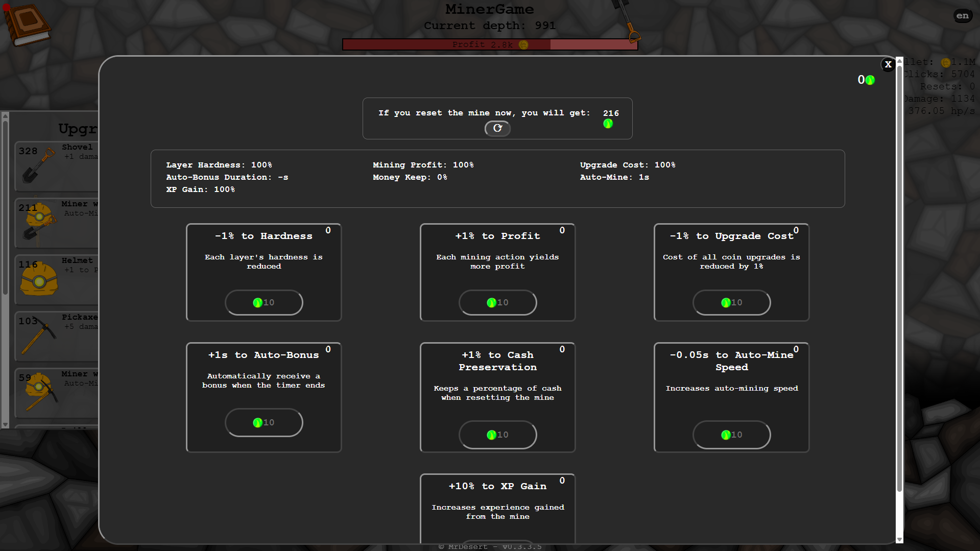Purchase the -0.05s to Auto-Mine Speed upgrade
This screenshot has height=551, width=980.
click(x=731, y=435)
